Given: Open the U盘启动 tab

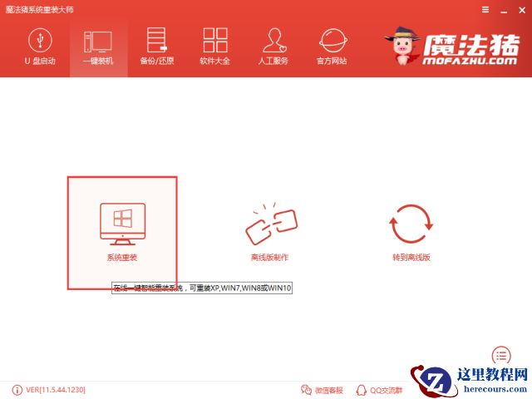Looking at the screenshot, I should [40, 47].
